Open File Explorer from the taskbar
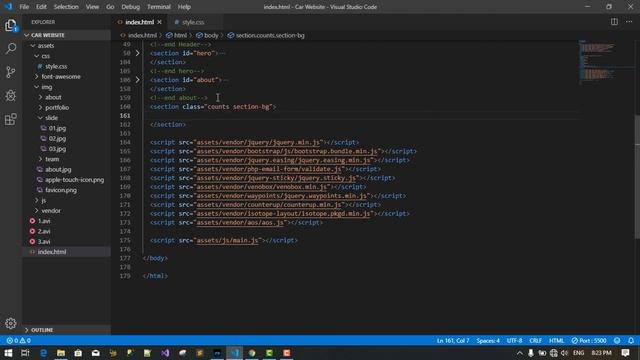 [61, 353]
